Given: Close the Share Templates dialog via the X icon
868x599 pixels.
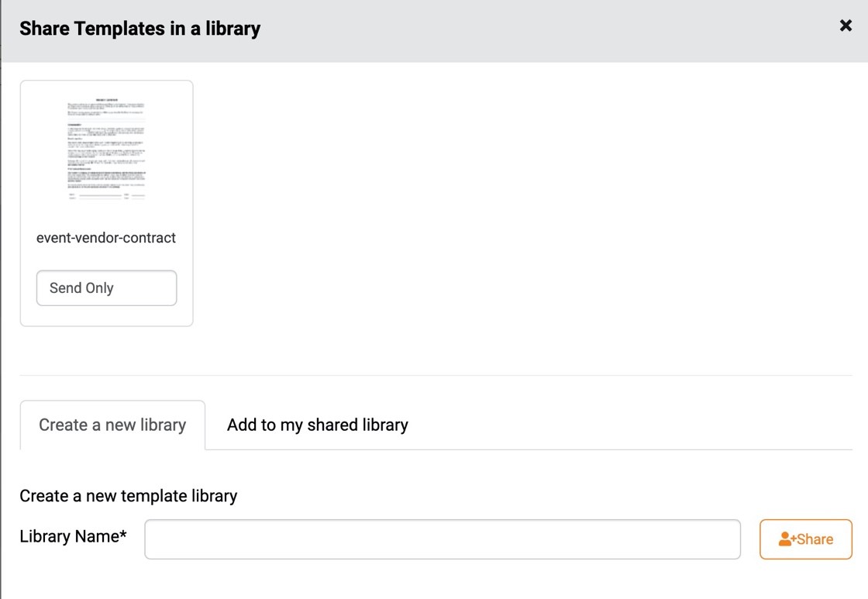Looking at the screenshot, I should pos(845,25).
